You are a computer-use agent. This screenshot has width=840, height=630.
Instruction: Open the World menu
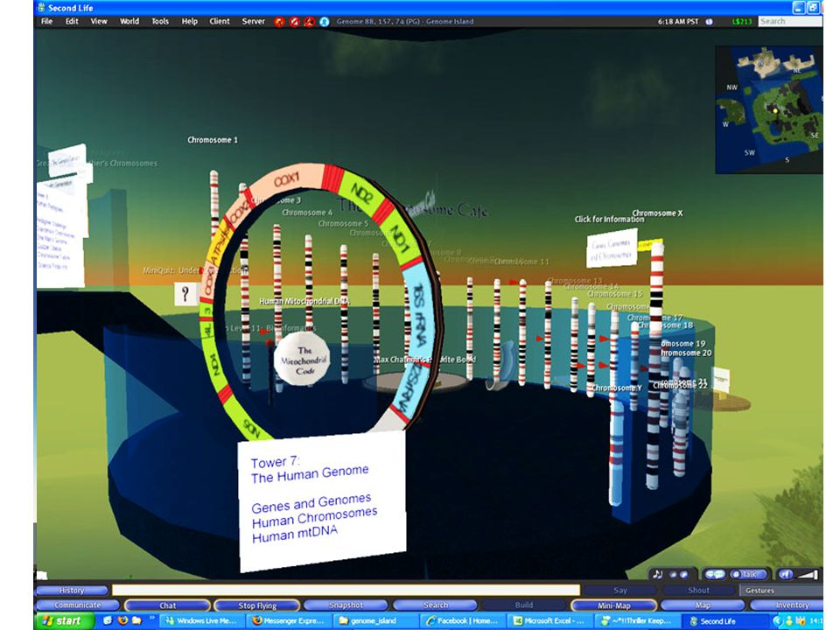tap(129, 21)
